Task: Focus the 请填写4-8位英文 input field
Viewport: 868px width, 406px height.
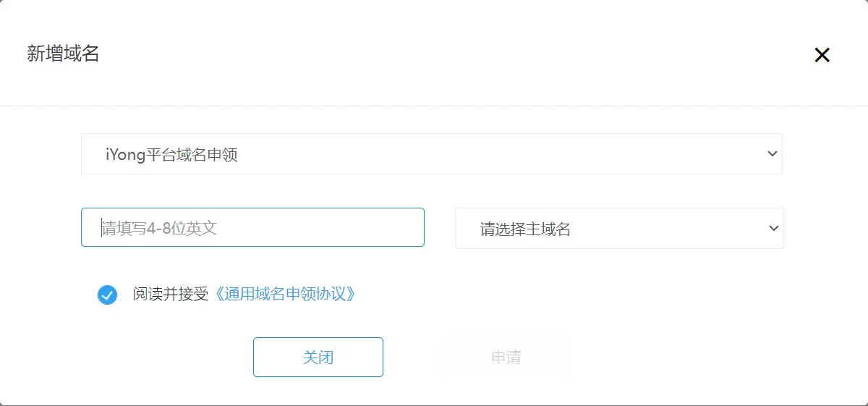Action: pyautogui.click(x=252, y=228)
